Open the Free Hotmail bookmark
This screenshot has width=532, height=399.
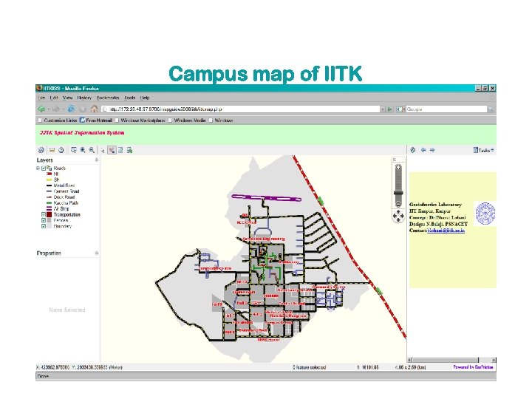pyautogui.click(x=95, y=120)
